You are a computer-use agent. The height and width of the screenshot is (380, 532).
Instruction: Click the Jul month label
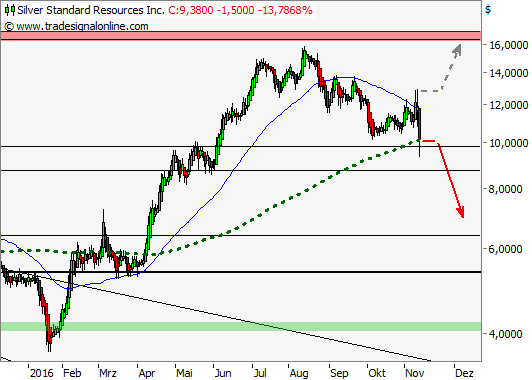click(x=260, y=373)
